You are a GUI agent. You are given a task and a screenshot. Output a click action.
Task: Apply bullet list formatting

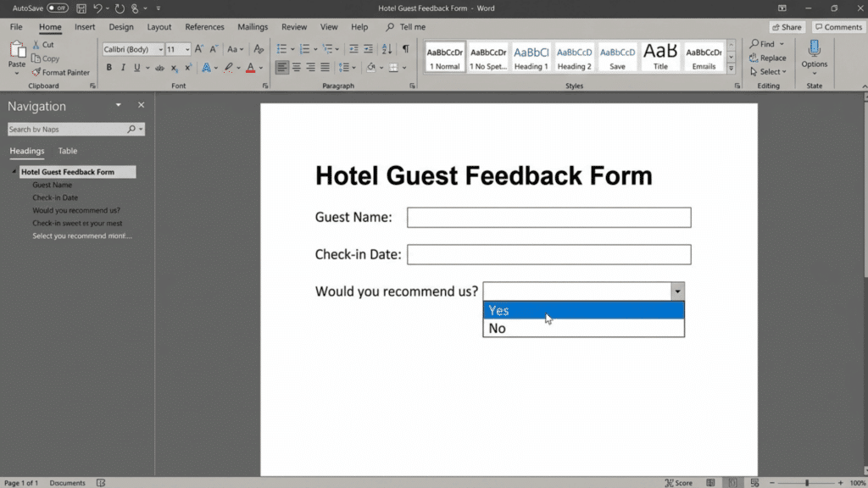(280, 48)
